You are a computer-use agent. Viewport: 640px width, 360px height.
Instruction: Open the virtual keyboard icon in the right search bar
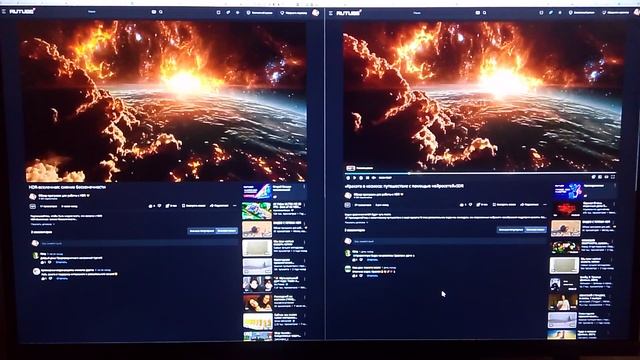click(478, 13)
